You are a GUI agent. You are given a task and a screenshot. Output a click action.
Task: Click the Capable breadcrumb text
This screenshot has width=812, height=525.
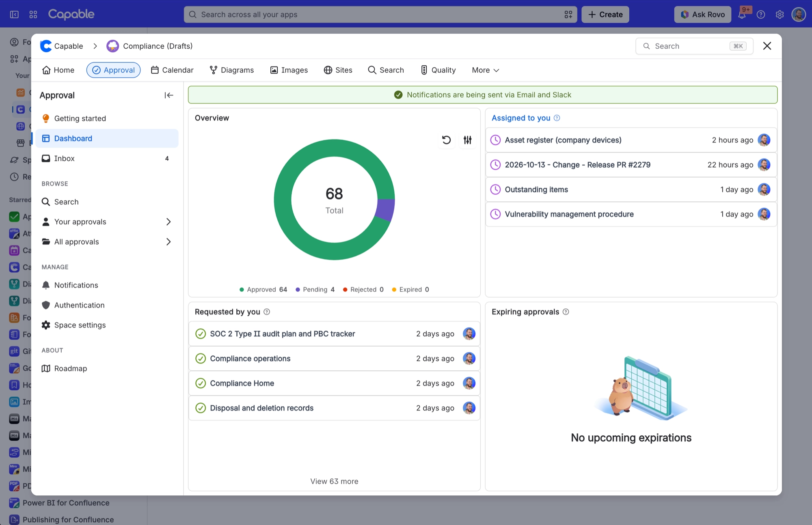coord(69,46)
